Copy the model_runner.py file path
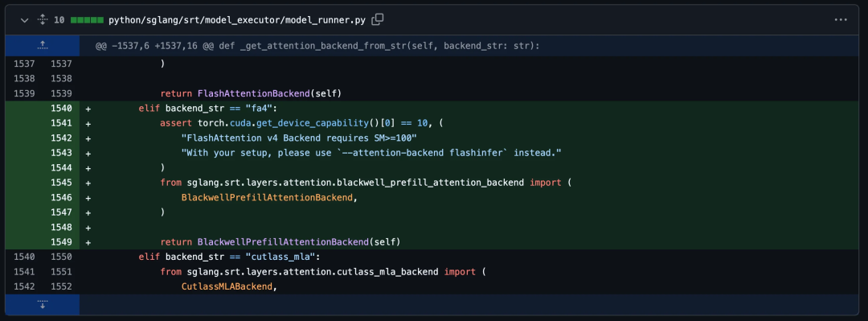Image resolution: width=868 pixels, height=321 pixels. click(378, 20)
